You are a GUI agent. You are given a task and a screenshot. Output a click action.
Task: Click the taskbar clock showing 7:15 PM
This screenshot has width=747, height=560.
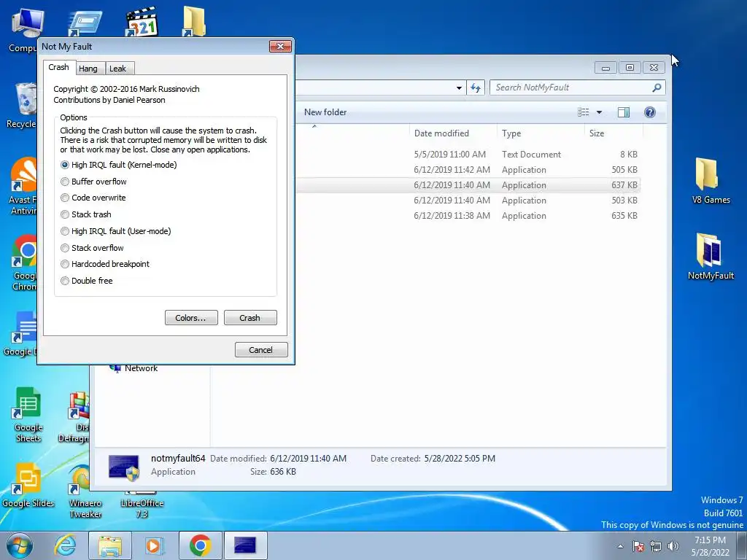(710, 546)
